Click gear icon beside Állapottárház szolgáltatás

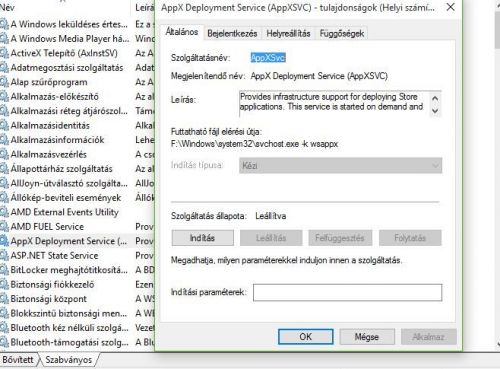4,169
